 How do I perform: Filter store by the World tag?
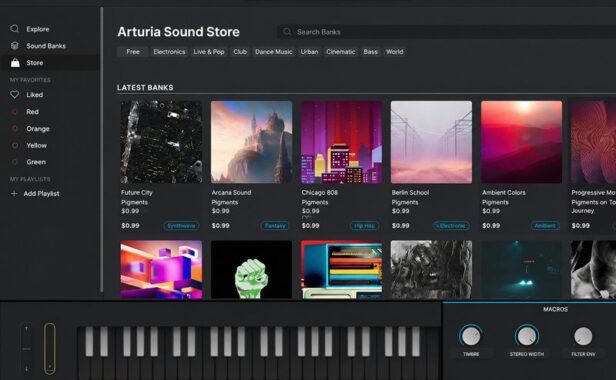394,52
